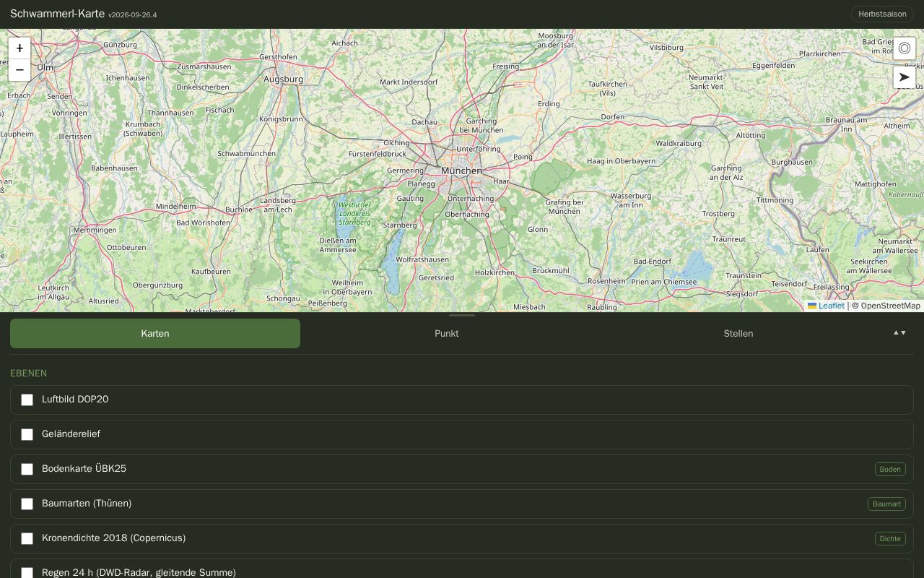Open the map layers control icon

coord(905,48)
